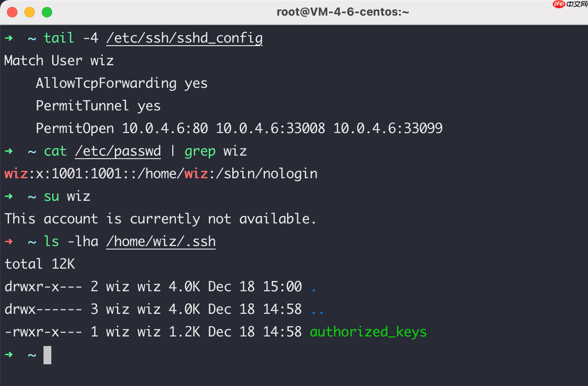The image size is (588, 386).
Task: Click the AllowTcpForwarding yes config line
Action: point(122,83)
